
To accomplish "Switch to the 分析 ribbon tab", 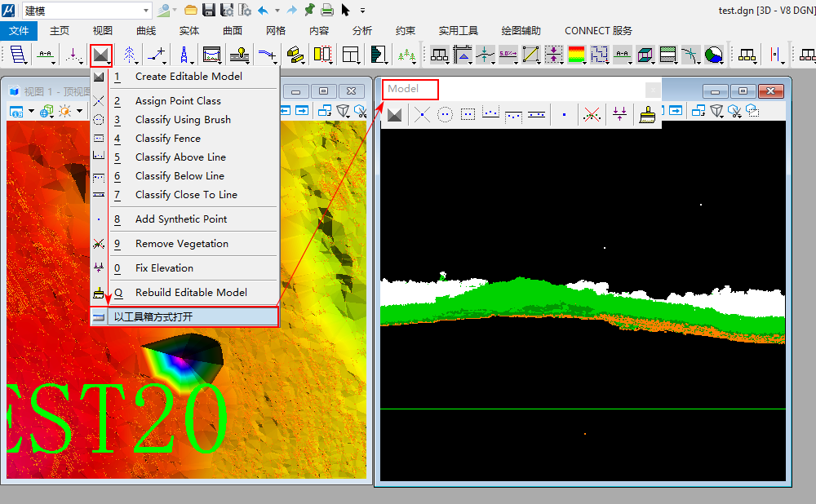I will click(x=362, y=31).
